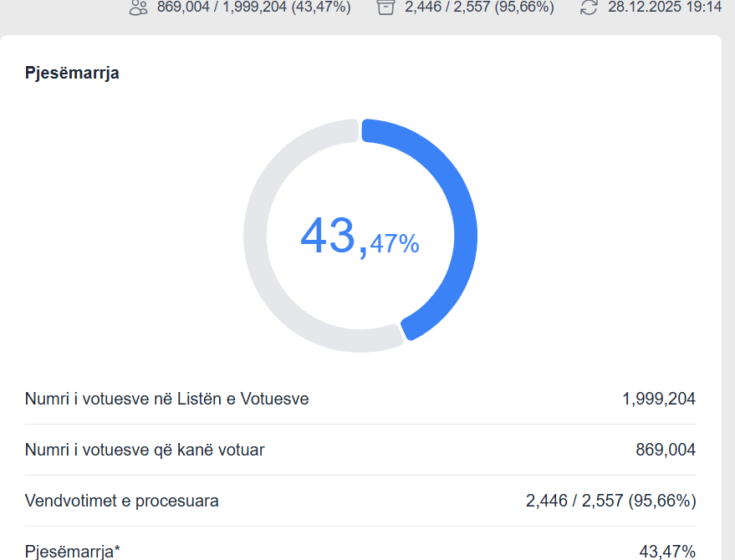Image resolution: width=735 pixels, height=560 pixels.
Task: Click the voters people icon in top bar
Action: 139,8
